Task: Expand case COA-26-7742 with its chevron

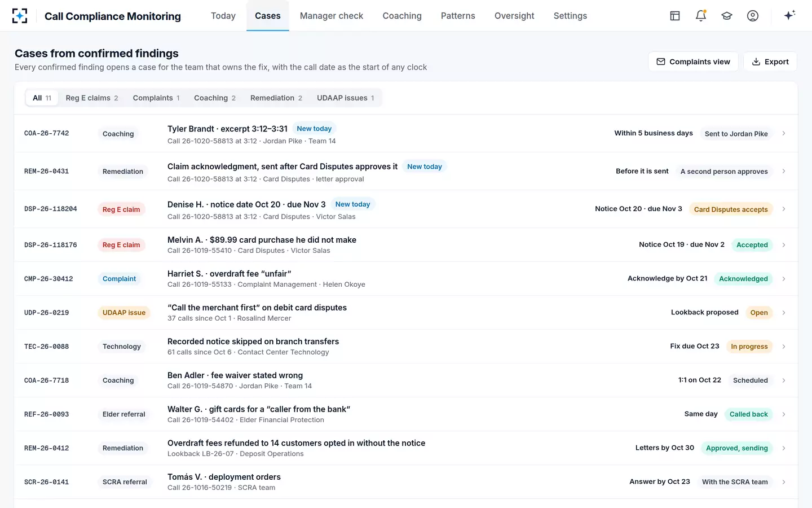Action: pyautogui.click(x=784, y=134)
